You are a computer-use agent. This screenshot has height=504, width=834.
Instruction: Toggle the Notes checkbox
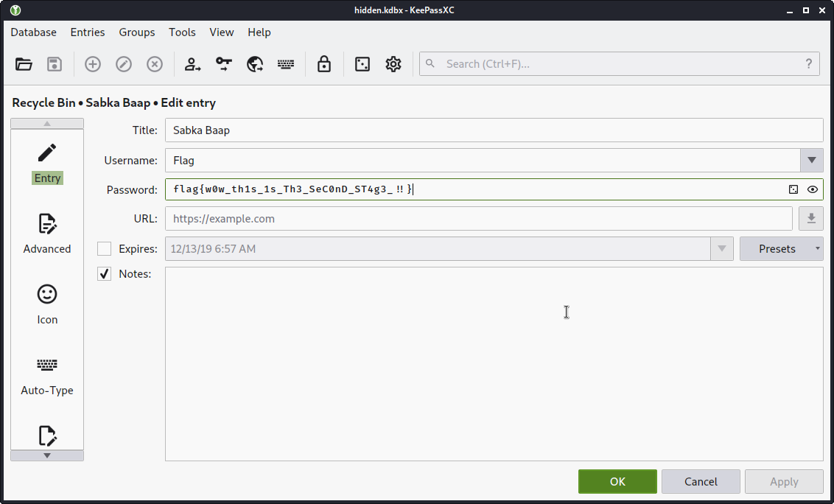point(105,274)
